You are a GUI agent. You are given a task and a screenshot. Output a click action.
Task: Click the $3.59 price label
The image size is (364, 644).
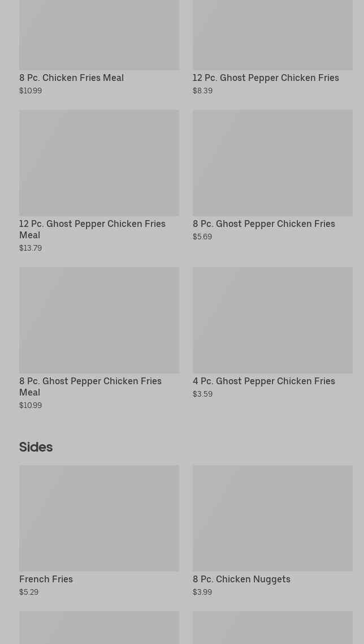point(202,394)
